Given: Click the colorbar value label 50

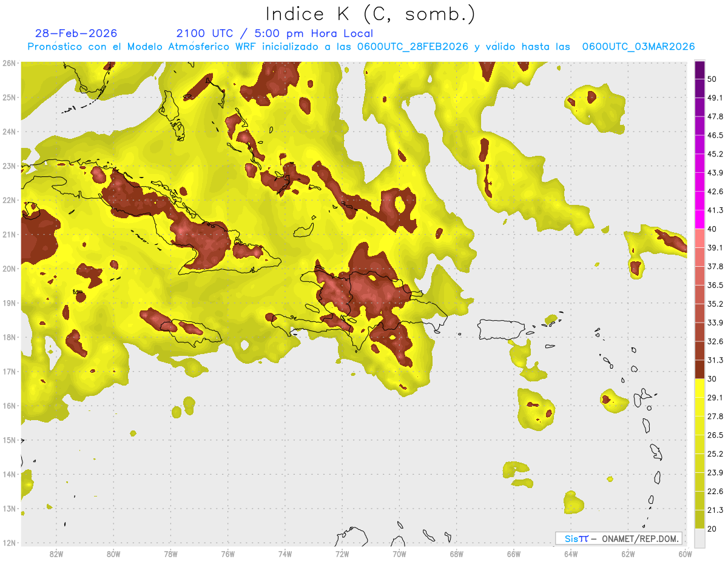Looking at the screenshot, I should tap(712, 79).
